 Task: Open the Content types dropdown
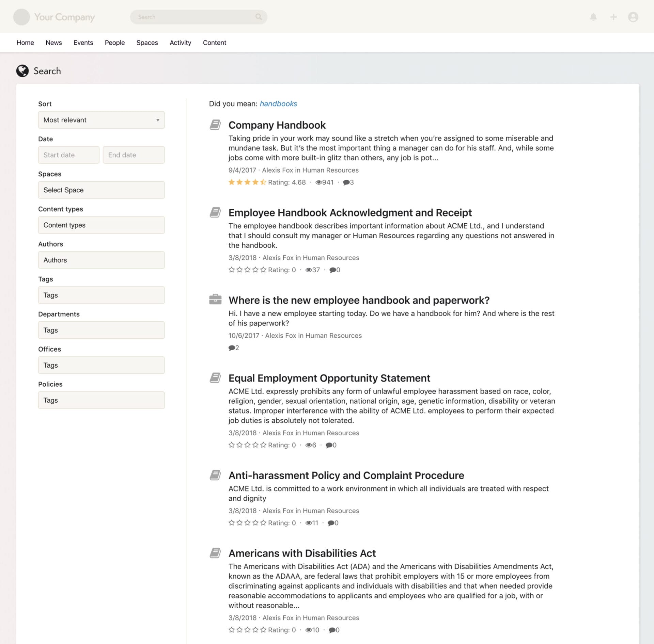tap(101, 225)
